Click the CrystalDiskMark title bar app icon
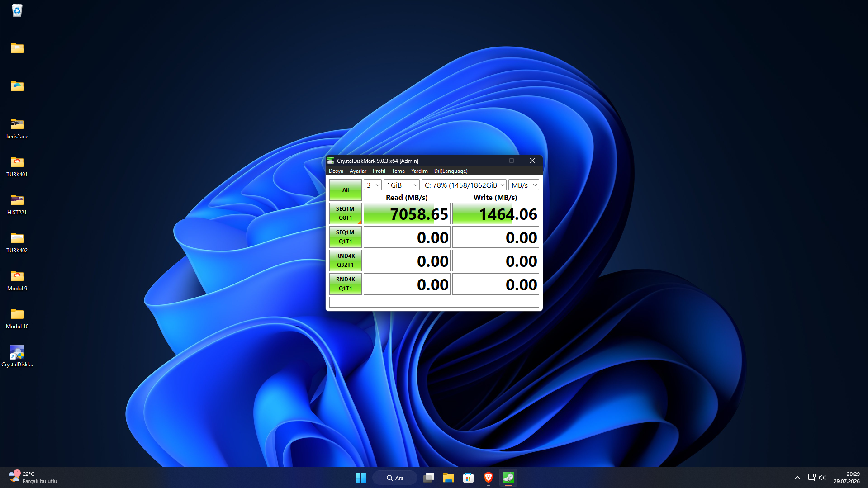 pyautogui.click(x=331, y=161)
